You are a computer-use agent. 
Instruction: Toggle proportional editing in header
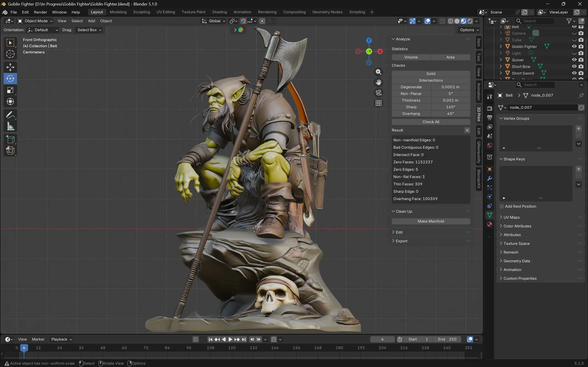(x=262, y=21)
